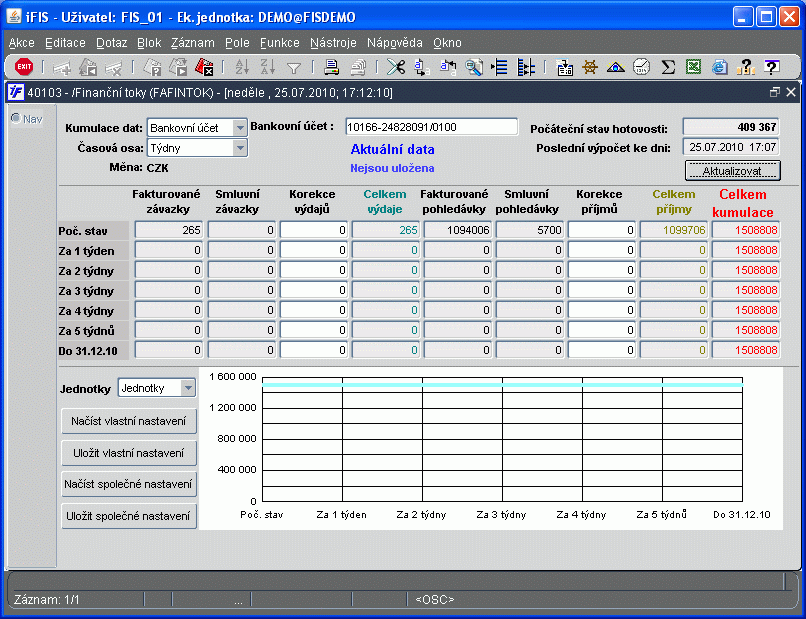This screenshot has width=806, height=619.
Task: Click the clock icon in toolbar
Action: pos(641,67)
